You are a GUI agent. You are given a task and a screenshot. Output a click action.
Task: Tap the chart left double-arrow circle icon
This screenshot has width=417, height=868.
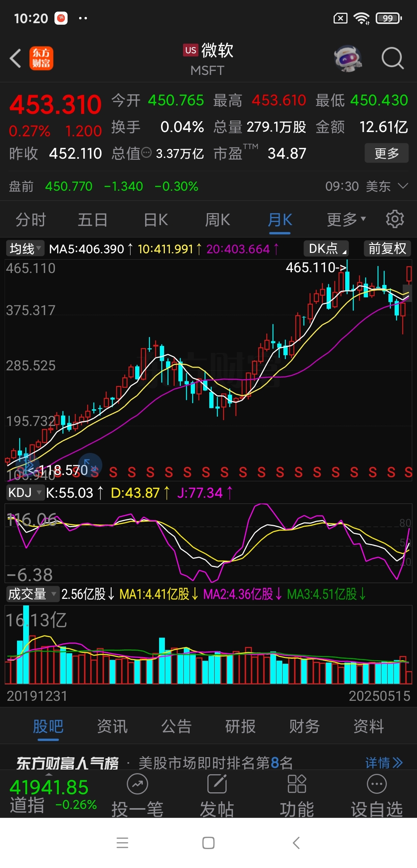pos(28,465)
